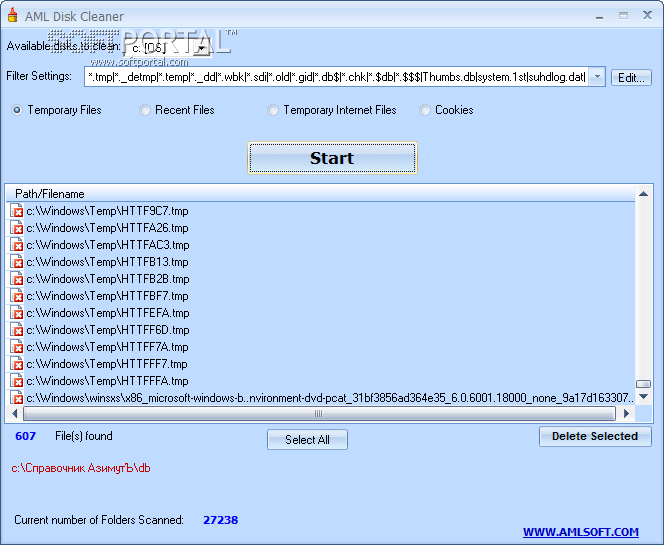Click inside the Filter Settings text field
Viewport: 664px width, 545px height.
click(336, 77)
